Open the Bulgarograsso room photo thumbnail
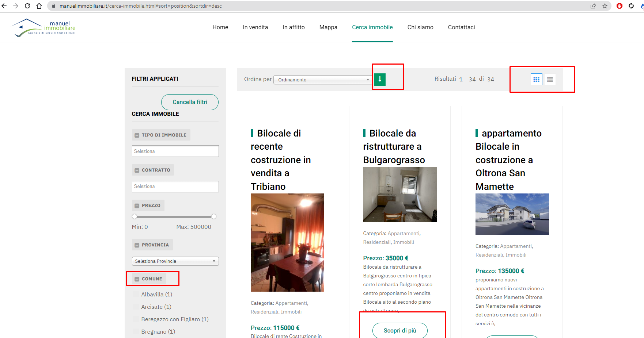The height and width of the screenshot is (338, 644). pyautogui.click(x=400, y=195)
